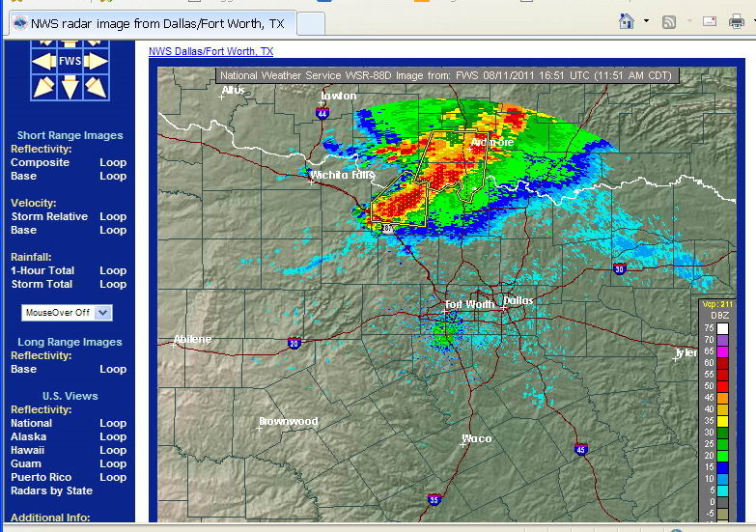Open Base velocity image
This screenshot has width=756, height=532.
23,230
